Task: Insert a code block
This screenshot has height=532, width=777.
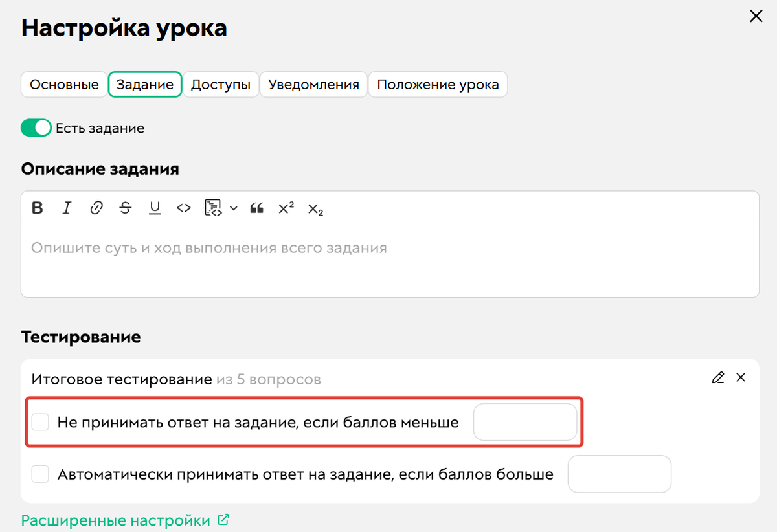Action: click(214, 208)
